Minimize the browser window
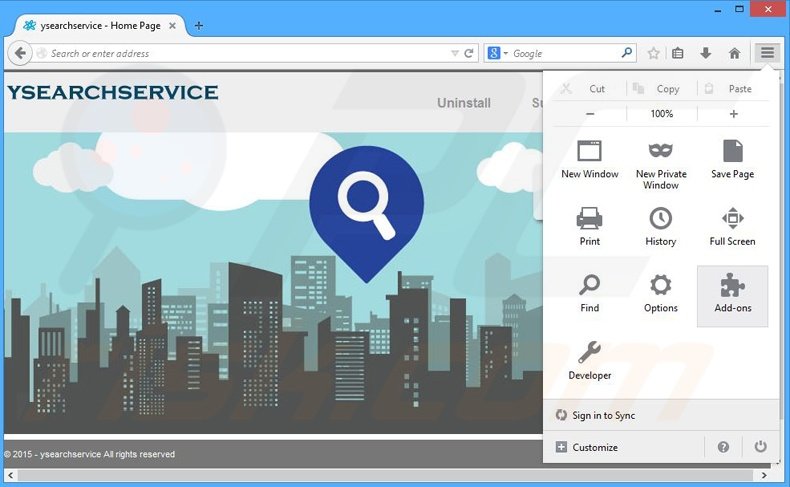The image size is (790, 487). pyautogui.click(x=717, y=9)
